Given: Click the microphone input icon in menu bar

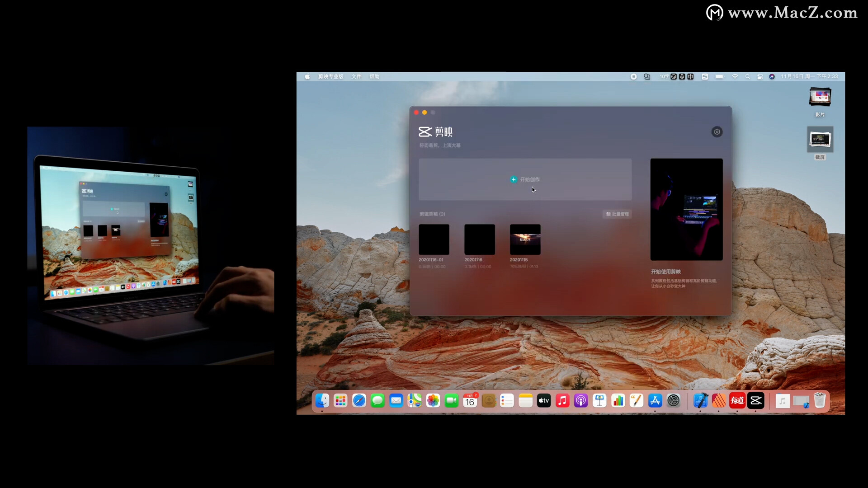Looking at the screenshot, I should coord(682,77).
